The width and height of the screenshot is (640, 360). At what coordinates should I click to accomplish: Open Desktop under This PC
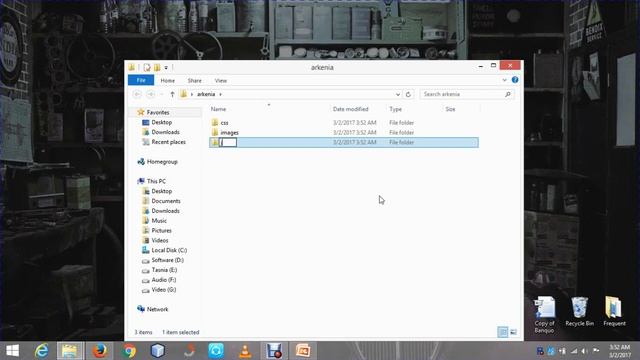161,191
